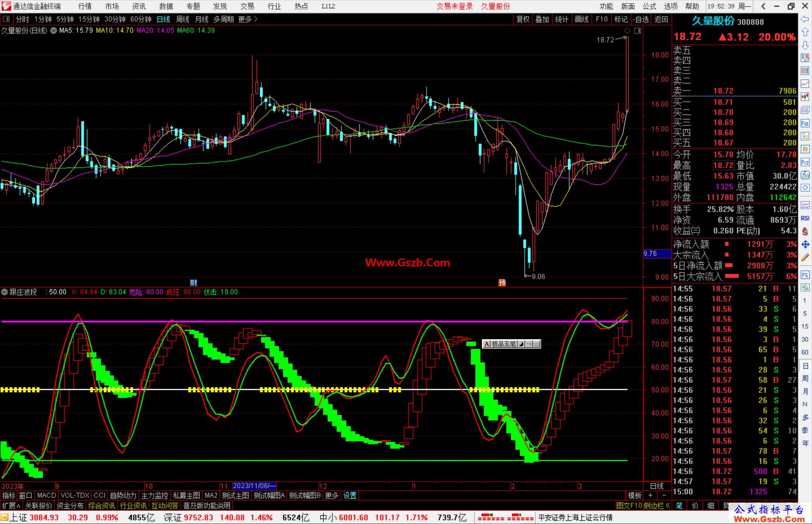Toggle the panel layout icon left of 分时

tap(6, 19)
